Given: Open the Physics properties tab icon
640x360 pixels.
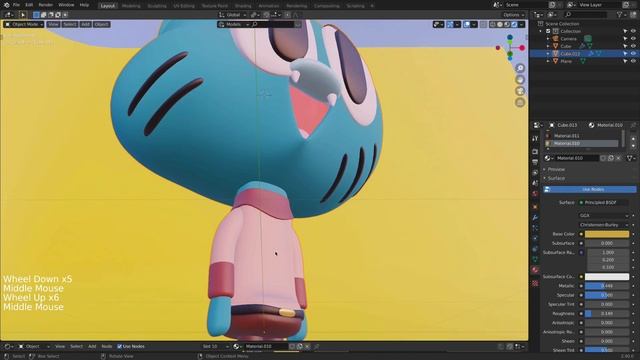Looking at the screenshot, I should point(535,238).
